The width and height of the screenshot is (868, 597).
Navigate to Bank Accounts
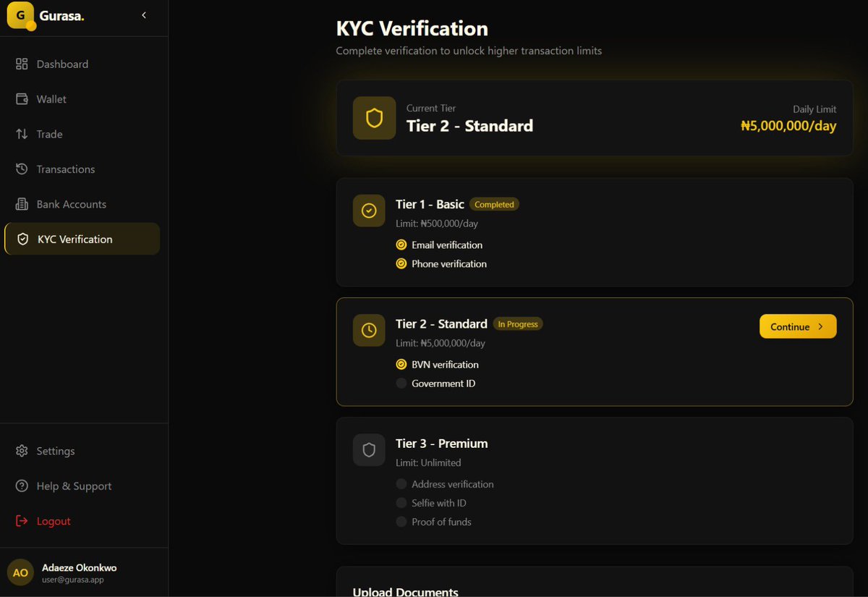[84, 204]
